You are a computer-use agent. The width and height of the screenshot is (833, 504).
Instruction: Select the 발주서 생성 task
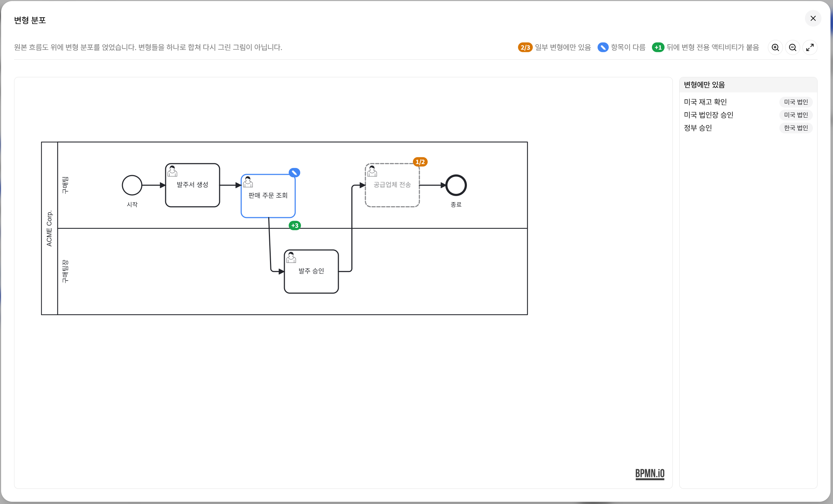(x=193, y=185)
